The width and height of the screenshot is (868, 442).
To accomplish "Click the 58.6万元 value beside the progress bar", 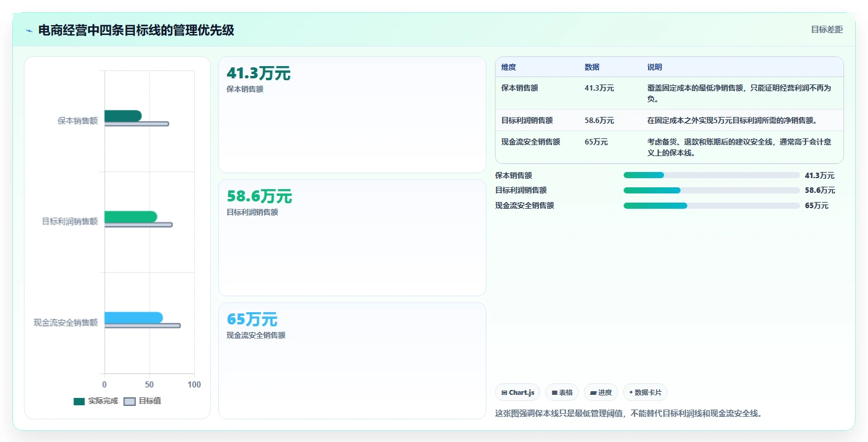I will pyautogui.click(x=820, y=190).
